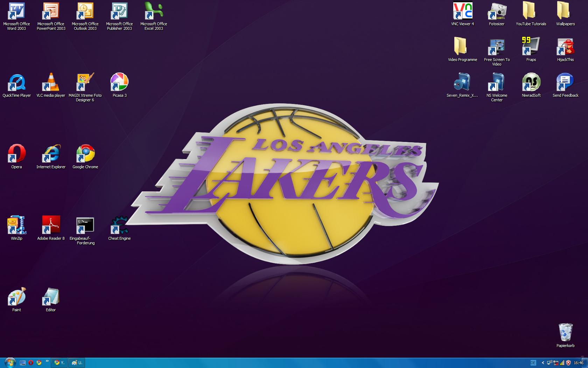
Task: Click the wireless network tray icon
Action: [x=549, y=363]
